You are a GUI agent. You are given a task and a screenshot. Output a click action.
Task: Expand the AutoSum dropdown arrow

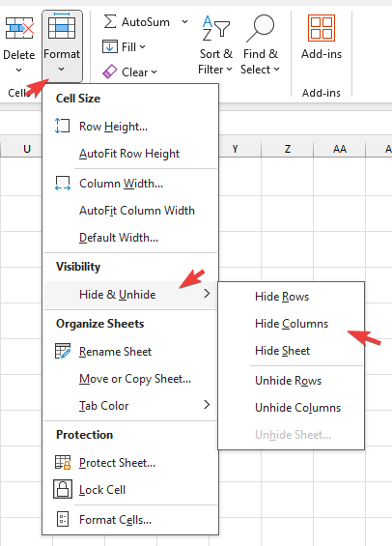coord(185,22)
